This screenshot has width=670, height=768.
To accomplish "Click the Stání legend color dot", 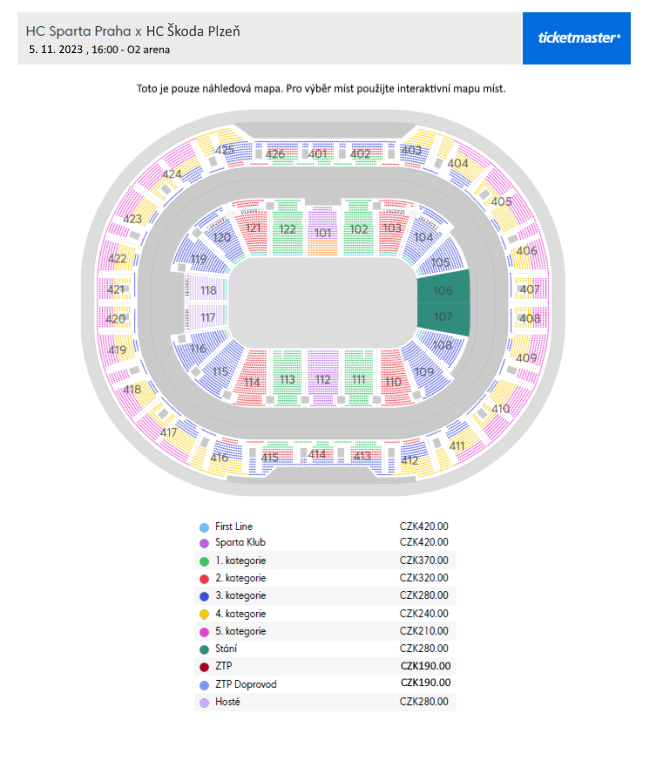I will tap(204, 649).
